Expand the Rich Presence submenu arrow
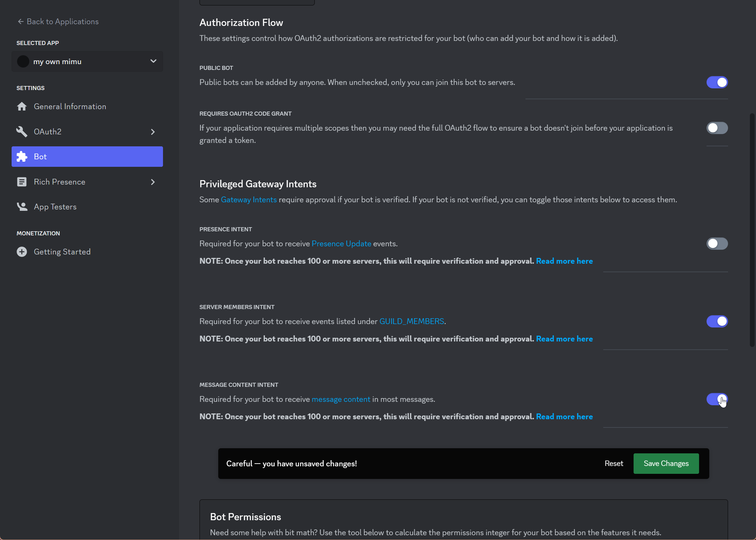 153,182
